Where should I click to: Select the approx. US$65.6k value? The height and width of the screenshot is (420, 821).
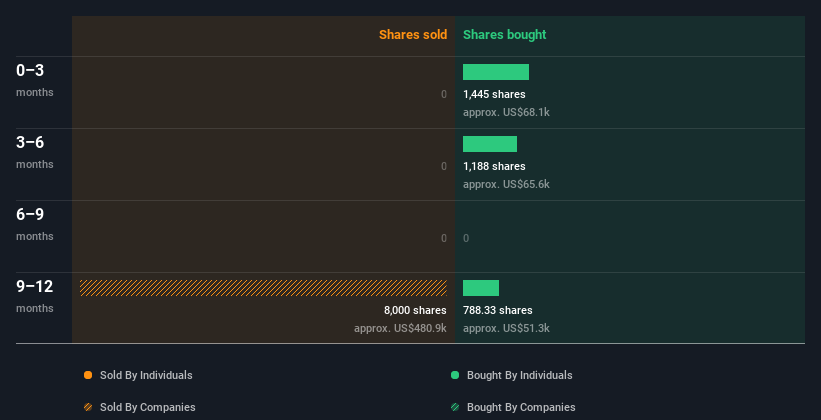[x=506, y=184]
